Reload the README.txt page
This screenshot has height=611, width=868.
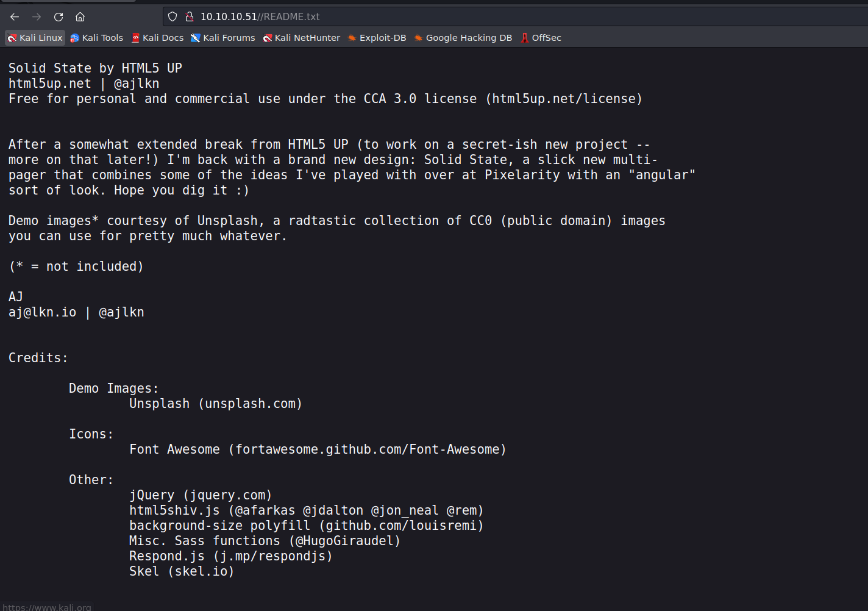point(59,17)
